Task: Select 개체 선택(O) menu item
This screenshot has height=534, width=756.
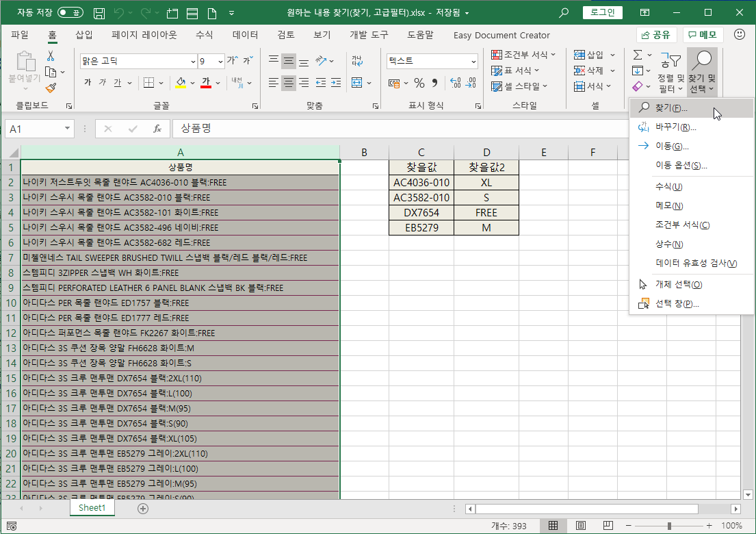Action: pos(692,285)
